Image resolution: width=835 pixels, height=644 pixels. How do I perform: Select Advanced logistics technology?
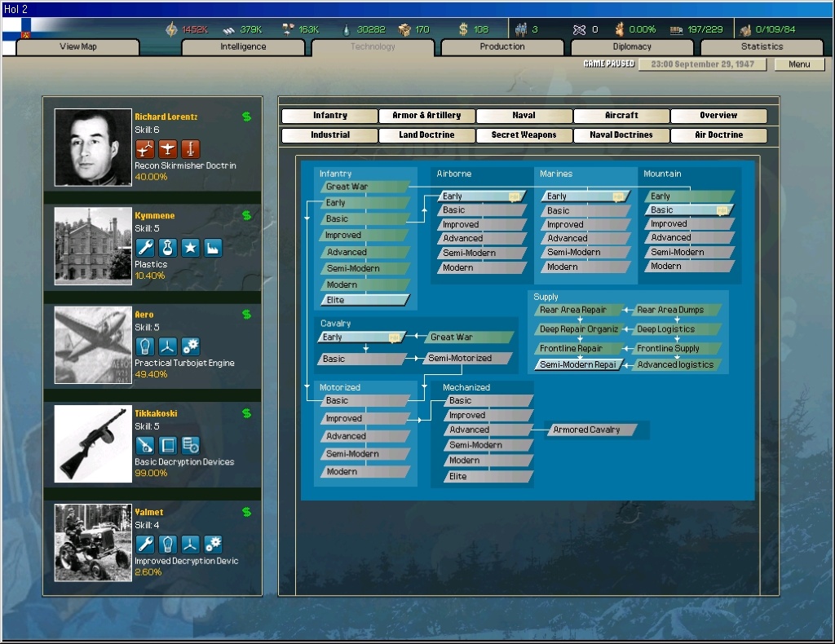pos(676,365)
